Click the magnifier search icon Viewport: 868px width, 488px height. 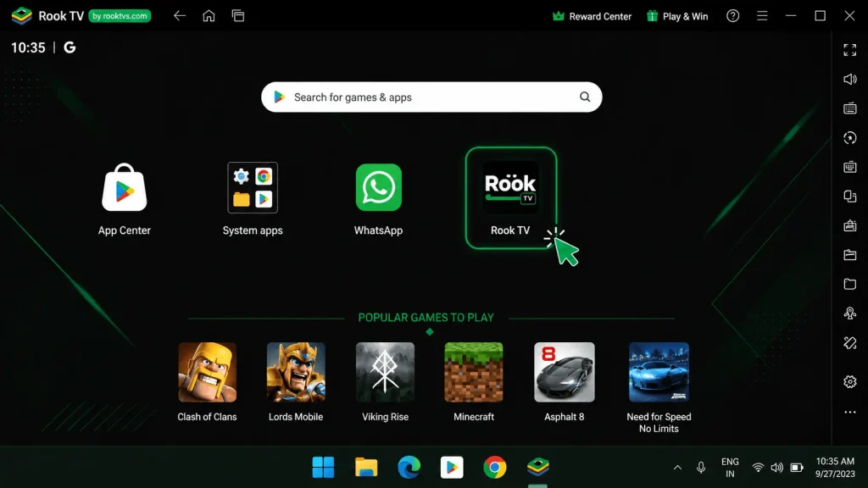point(585,97)
